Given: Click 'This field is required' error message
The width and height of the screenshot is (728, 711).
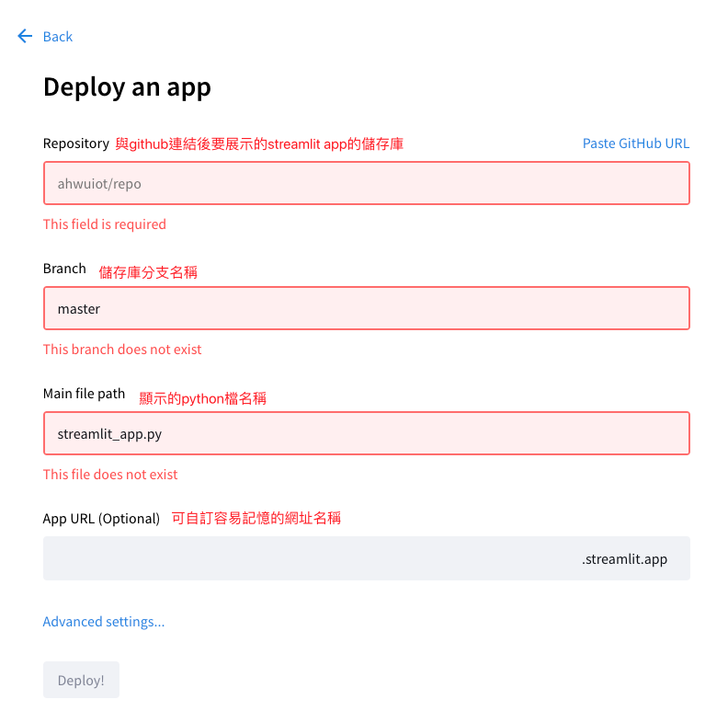Looking at the screenshot, I should (105, 224).
